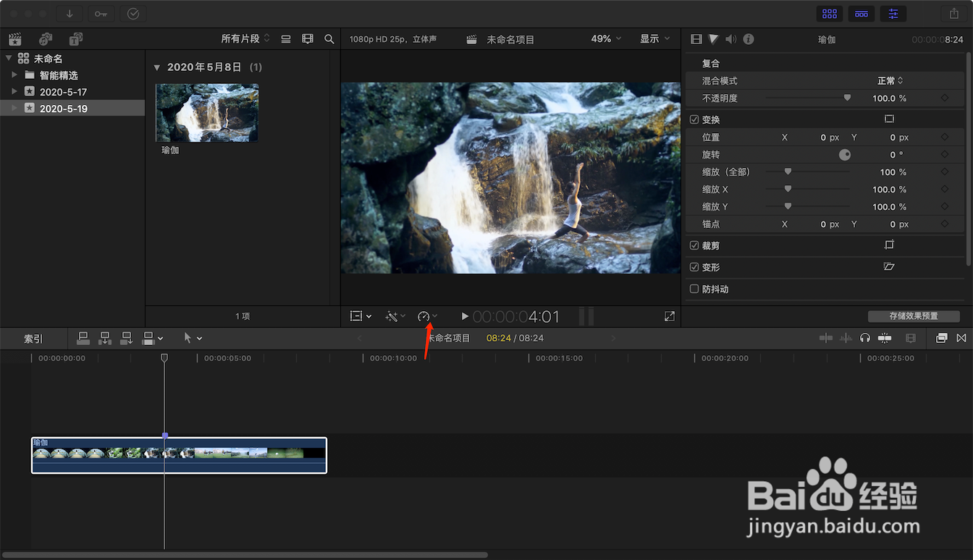Click the 旋转 rotation dial
The height and width of the screenshot is (560, 973).
click(845, 155)
